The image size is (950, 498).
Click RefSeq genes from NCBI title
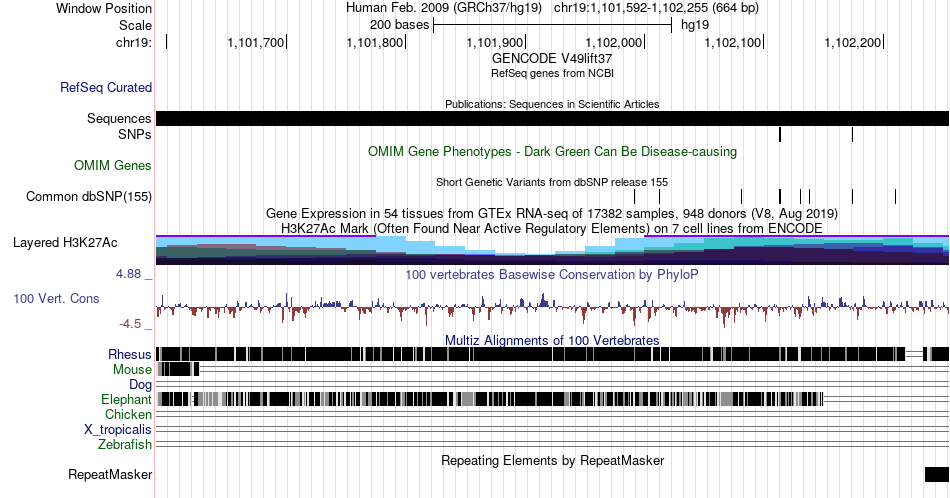click(552, 73)
